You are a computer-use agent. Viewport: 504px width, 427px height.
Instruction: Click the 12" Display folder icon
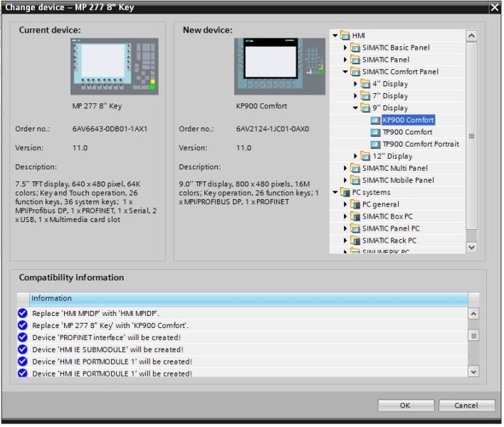click(x=367, y=157)
